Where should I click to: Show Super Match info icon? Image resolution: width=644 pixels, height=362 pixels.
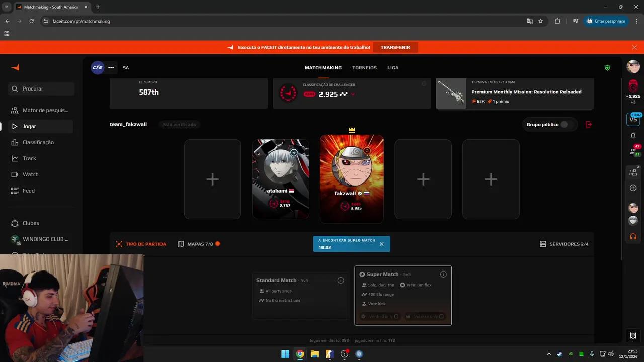click(443, 274)
